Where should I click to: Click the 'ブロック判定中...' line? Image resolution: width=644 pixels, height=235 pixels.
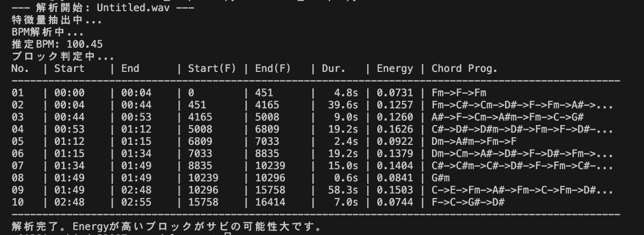tap(62, 56)
